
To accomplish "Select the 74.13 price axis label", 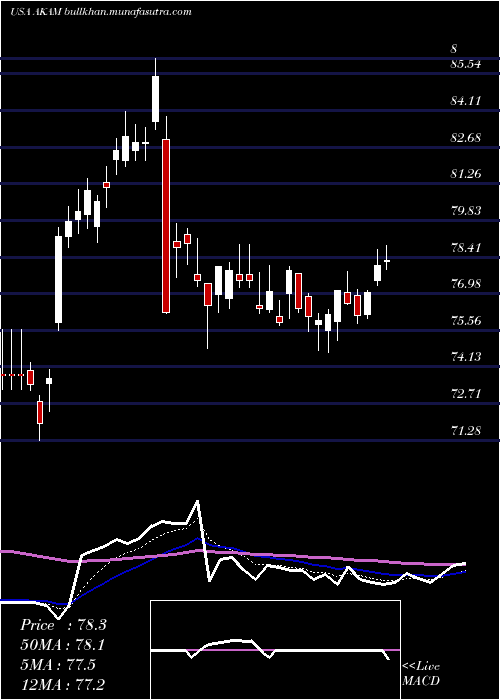I will (466, 357).
